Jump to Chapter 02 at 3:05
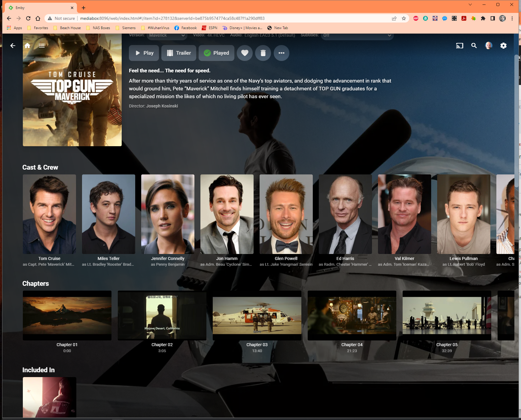Screen dimensions: 521x420 pyautogui.click(x=162, y=316)
